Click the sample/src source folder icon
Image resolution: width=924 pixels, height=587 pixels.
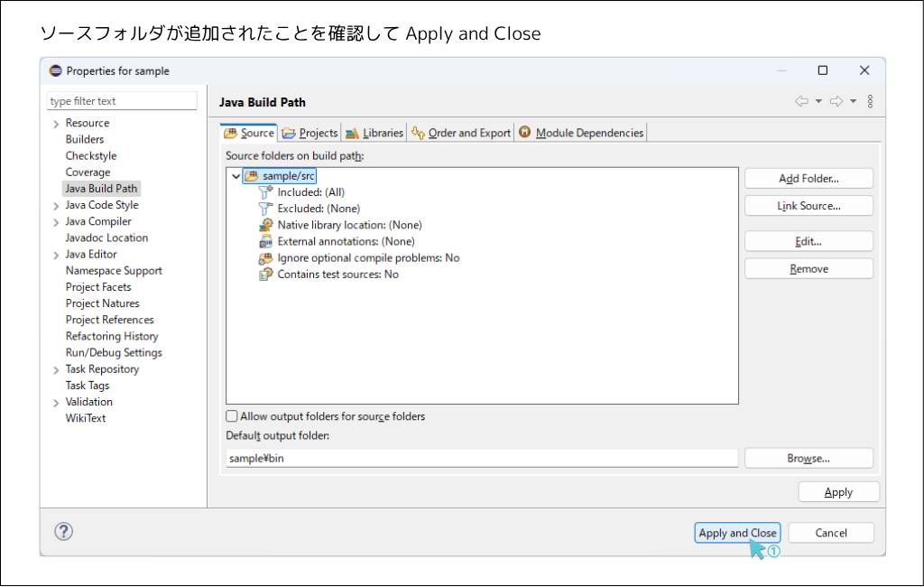[252, 176]
